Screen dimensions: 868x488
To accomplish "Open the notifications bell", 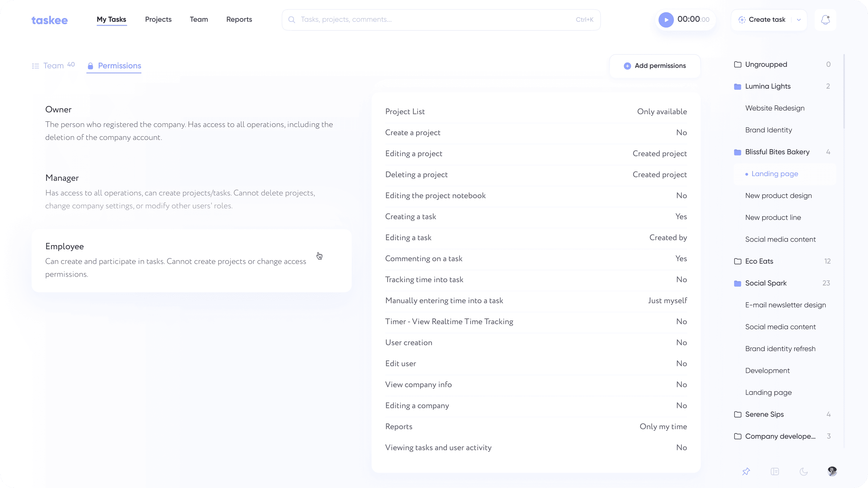I will (825, 20).
